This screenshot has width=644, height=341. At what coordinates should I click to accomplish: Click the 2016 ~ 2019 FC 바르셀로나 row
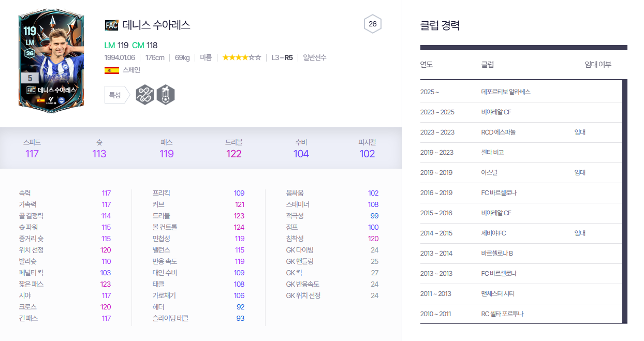[x=521, y=192]
